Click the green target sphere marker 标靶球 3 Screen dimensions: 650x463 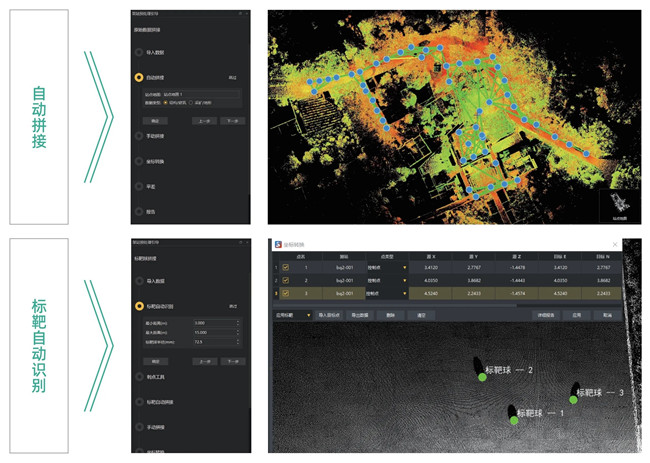(x=572, y=399)
